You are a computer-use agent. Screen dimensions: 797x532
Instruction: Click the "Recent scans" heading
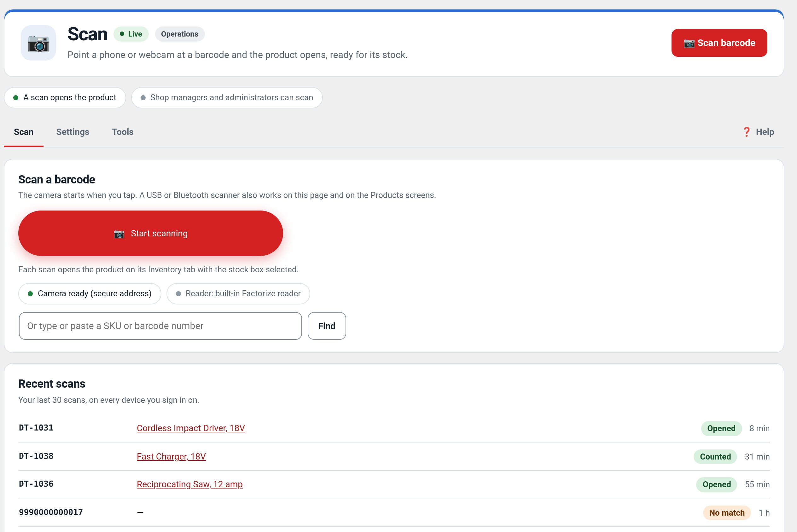coord(52,384)
